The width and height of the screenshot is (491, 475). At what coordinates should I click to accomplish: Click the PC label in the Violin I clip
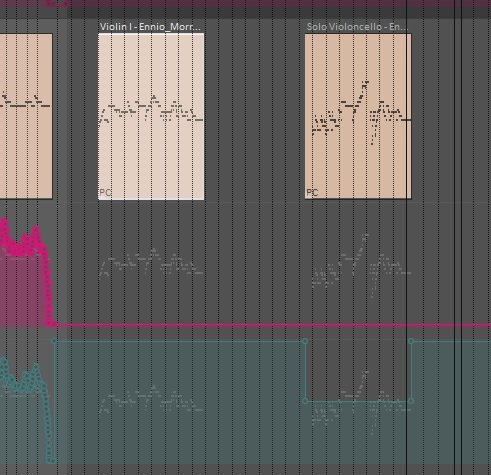pyautogui.click(x=105, y=192)
